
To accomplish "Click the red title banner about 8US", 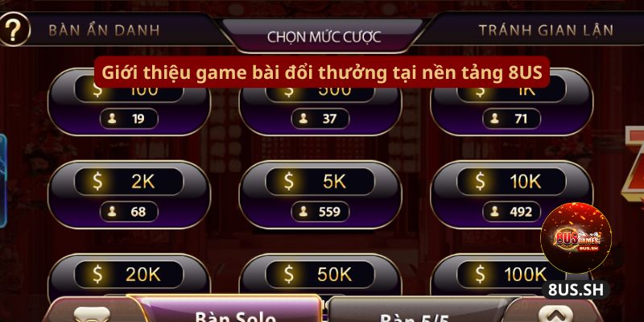I will pyautogui.click(x=322, y=72).
